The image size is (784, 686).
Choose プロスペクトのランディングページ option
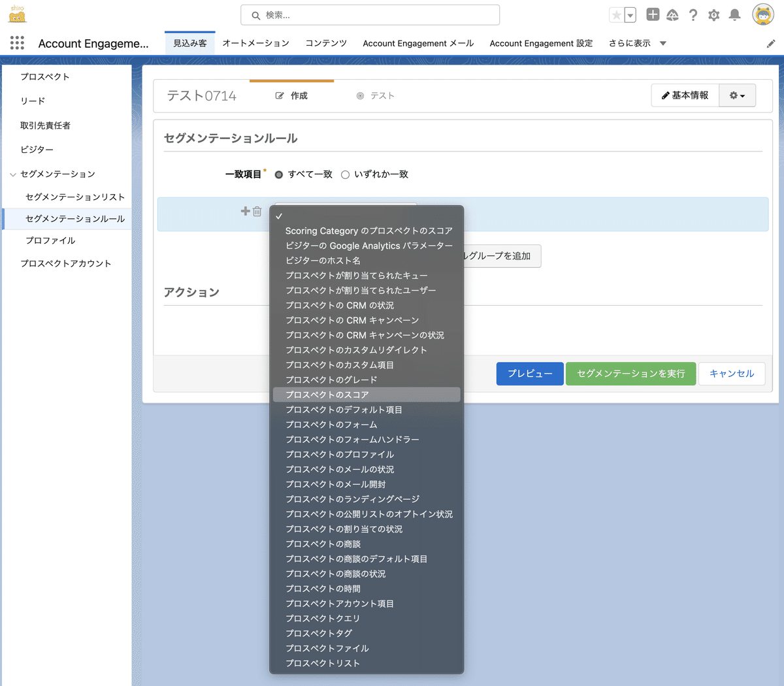(367, 499)
